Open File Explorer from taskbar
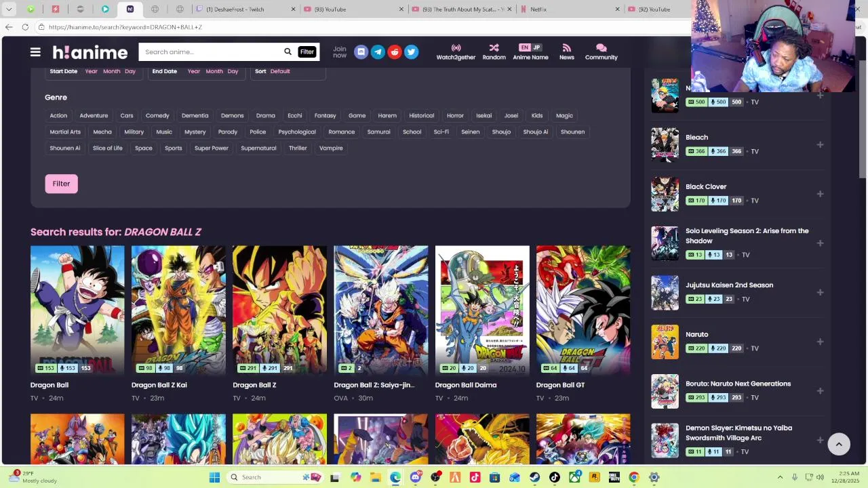This screenshot has width=868, height=488. pyautogui.click(x=376, y=477)
